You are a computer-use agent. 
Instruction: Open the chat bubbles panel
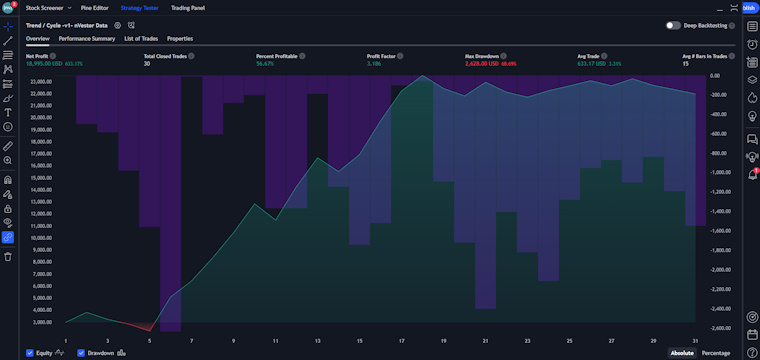pyautogui.click(x=752, y=140)
